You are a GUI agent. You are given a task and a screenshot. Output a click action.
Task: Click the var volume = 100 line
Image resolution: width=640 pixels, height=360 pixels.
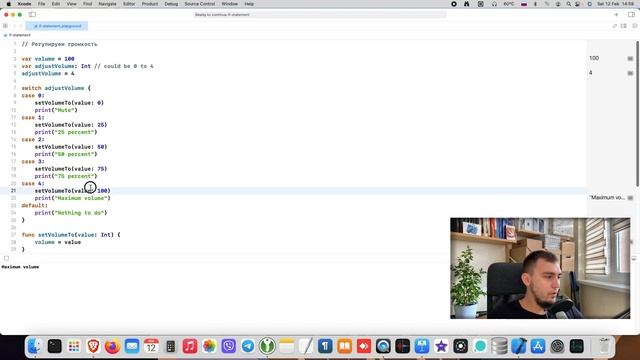coord(48,59)
